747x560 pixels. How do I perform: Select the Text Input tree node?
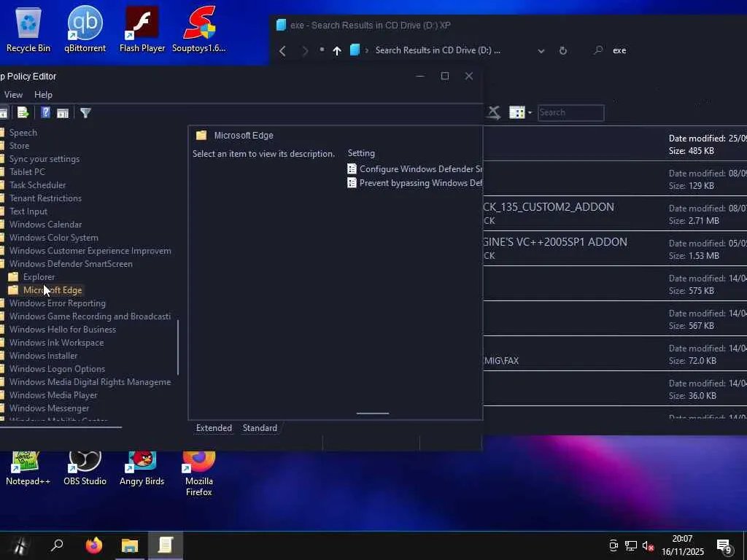(28, 211)
